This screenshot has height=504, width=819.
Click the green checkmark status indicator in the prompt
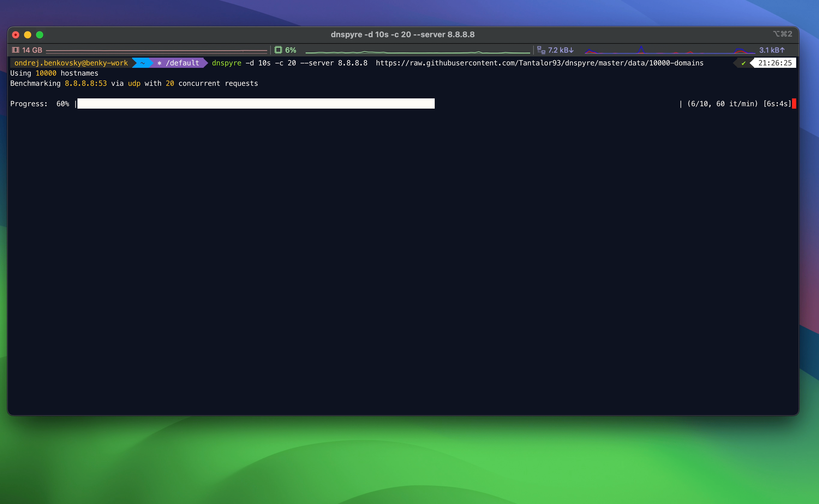coord(744,63)
